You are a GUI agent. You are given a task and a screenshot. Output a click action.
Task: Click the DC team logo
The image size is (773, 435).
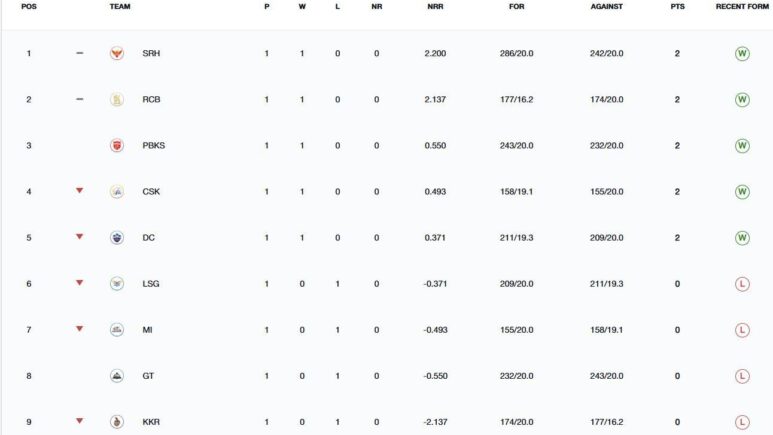[117, 238]
